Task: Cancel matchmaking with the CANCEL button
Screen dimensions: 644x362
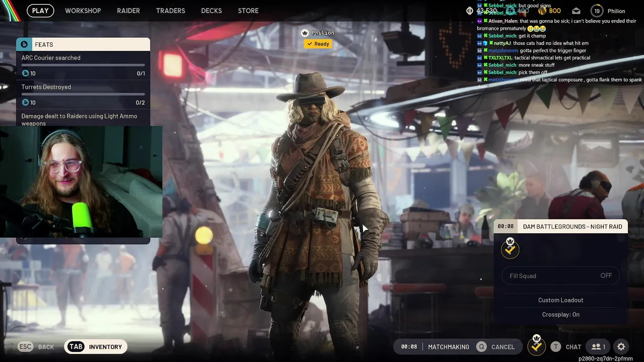Action: point(503,347)
